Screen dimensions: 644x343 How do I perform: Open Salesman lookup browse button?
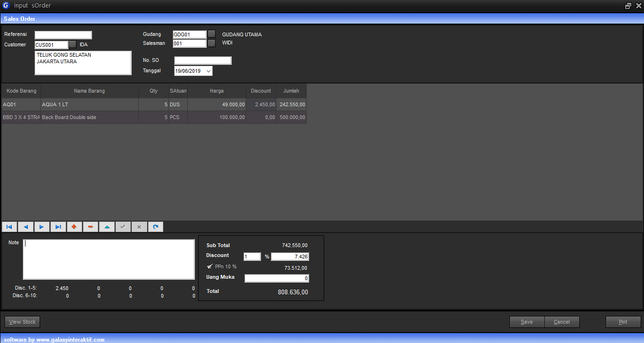click(212, 43)
